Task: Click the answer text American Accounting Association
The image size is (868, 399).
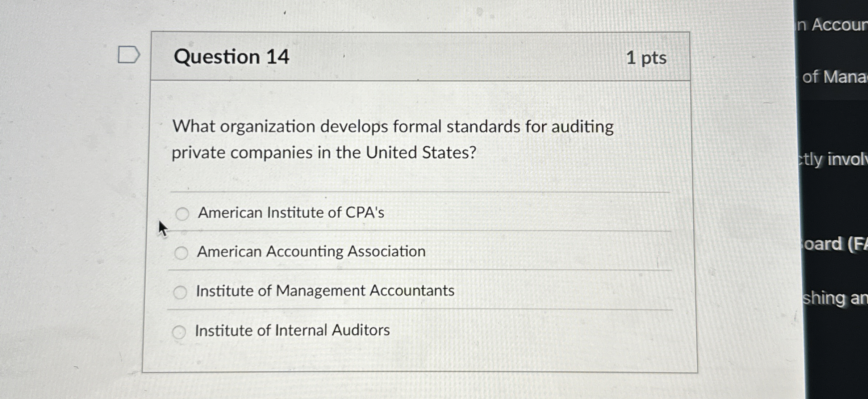Action: coord(311,252)
